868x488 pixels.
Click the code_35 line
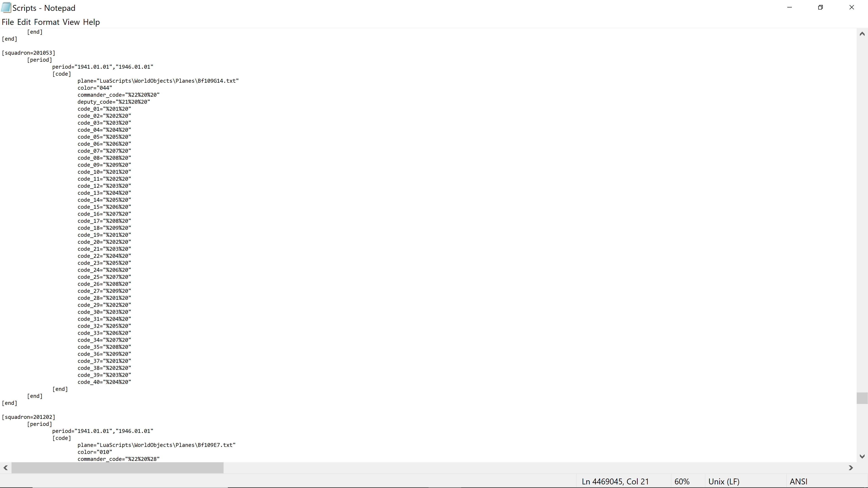[104, 347]
